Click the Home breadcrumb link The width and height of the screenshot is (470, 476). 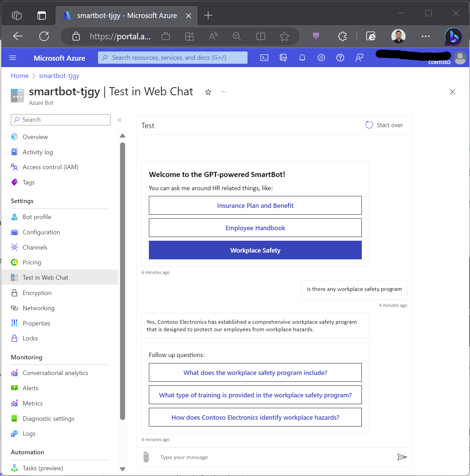click(20, 76)
